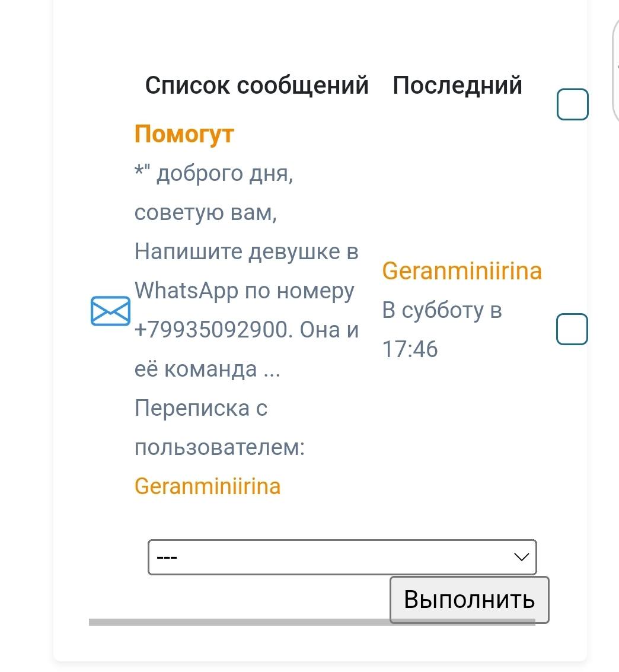Click Geranminiirina under "Переписка с пользователем"
The image size is (619, 672).
(208, 486)
